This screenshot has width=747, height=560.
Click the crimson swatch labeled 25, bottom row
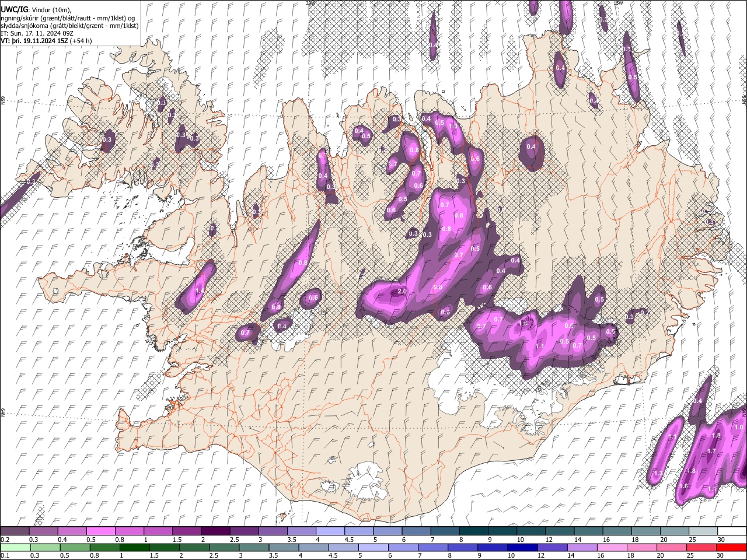pyautogui.click(x=702, y=547)
